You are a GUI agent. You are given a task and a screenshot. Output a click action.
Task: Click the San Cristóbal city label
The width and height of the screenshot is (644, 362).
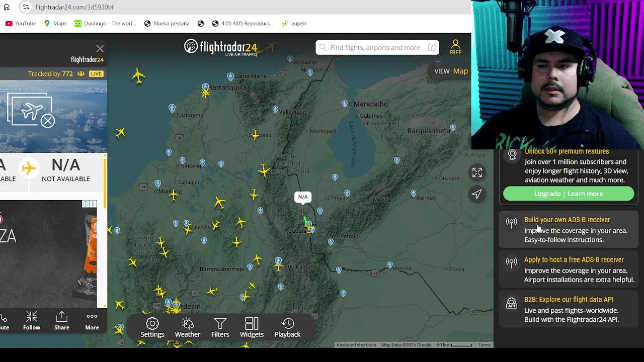pos(343,236)
